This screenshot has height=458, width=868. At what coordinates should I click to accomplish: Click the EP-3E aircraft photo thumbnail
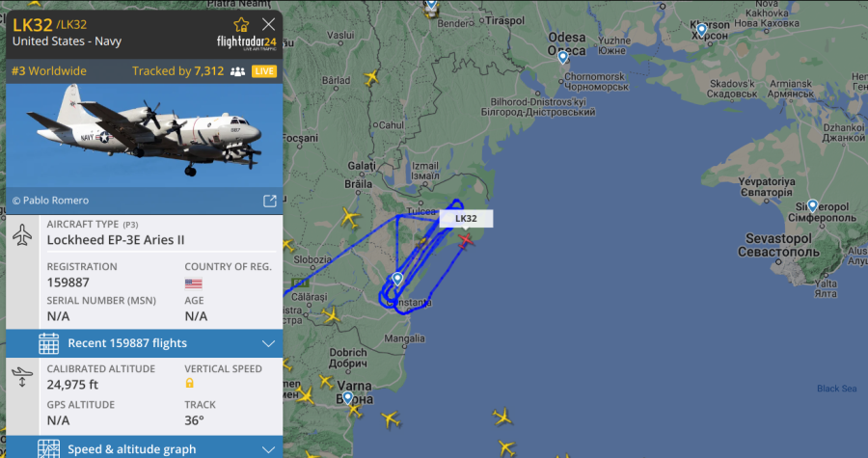[x=144, y=136]
